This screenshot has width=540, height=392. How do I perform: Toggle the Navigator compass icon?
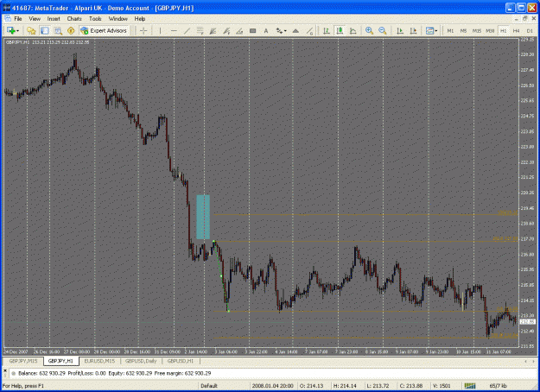coord(71,30)
